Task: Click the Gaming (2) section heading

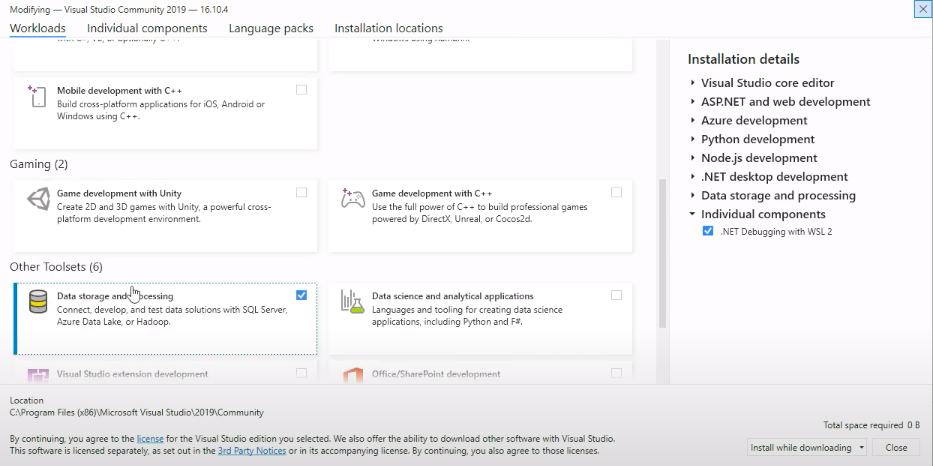Action: [39, 164]
